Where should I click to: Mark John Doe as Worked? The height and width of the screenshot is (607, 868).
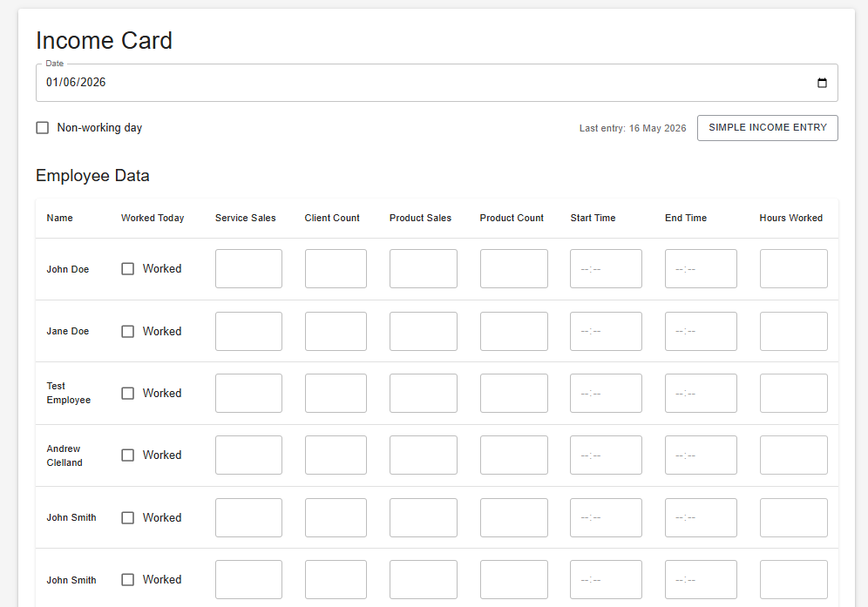point(128,269)
